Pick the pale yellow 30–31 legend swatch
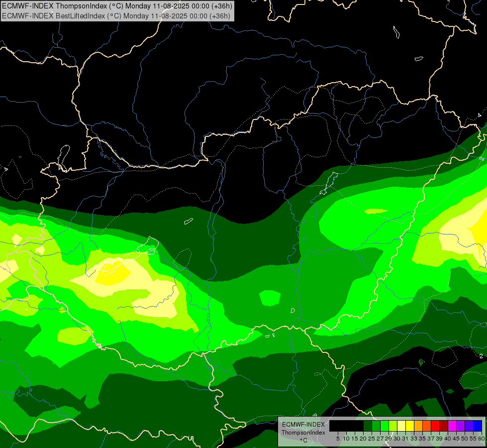The height and width of the screenshot is (448, 487). click(401, 426)
